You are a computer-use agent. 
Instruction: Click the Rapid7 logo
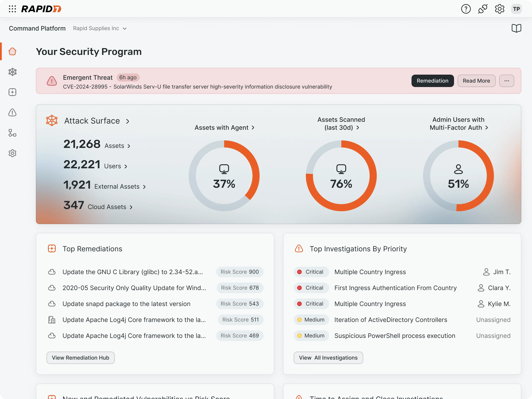(41, 9)
